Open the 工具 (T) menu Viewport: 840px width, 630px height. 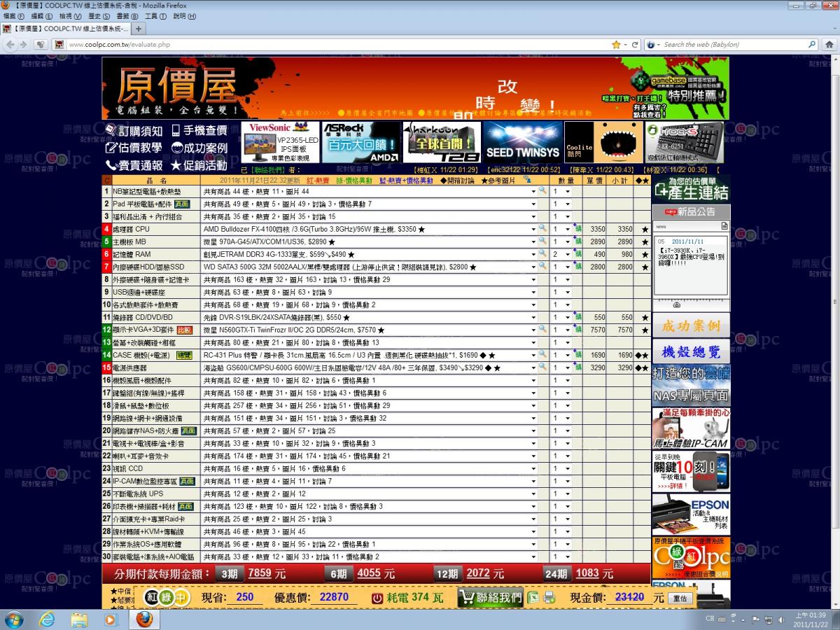click(x=154, y=15)
